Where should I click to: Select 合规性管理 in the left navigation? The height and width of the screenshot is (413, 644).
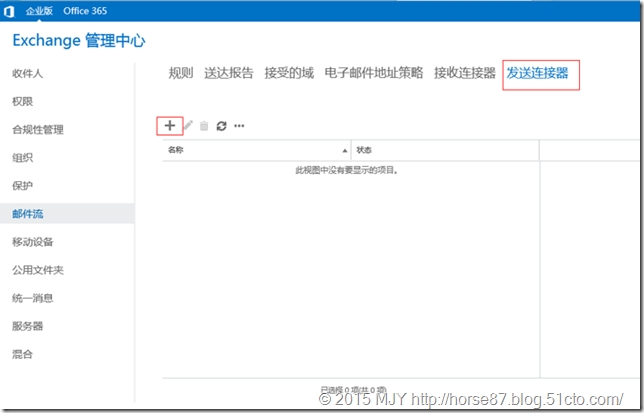[x=38, y=130]
